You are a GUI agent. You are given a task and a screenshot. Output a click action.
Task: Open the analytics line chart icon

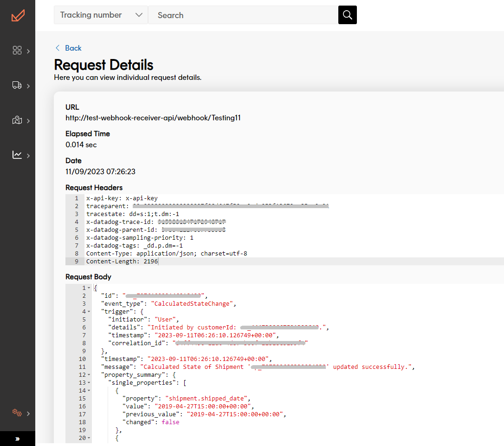(17, 155)
